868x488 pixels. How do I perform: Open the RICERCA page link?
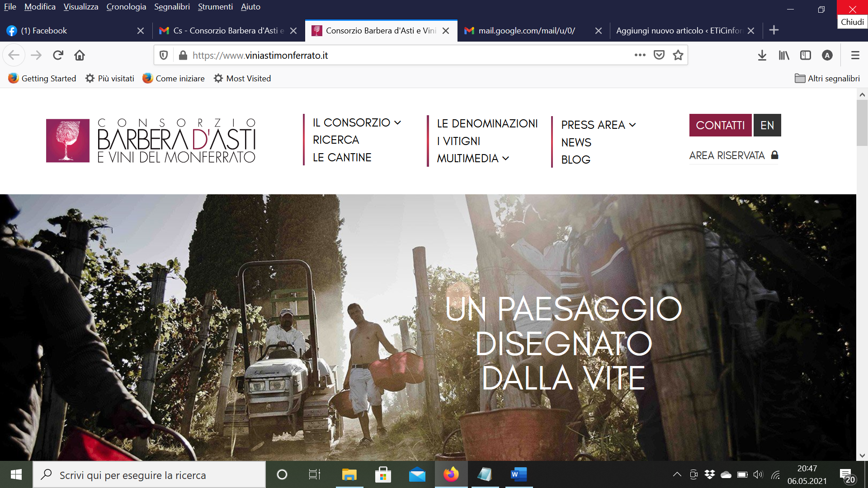coord(336,140)
